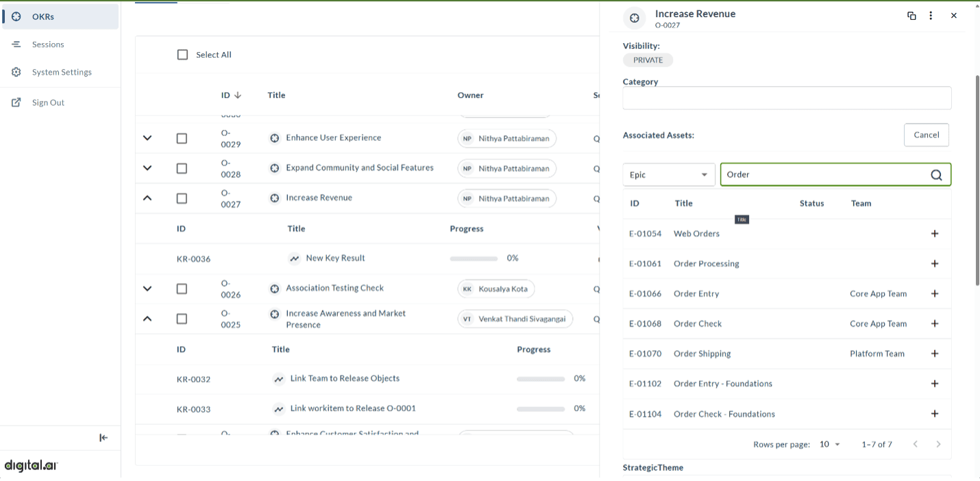Check the box for O-0028

[x=182, y=169]
